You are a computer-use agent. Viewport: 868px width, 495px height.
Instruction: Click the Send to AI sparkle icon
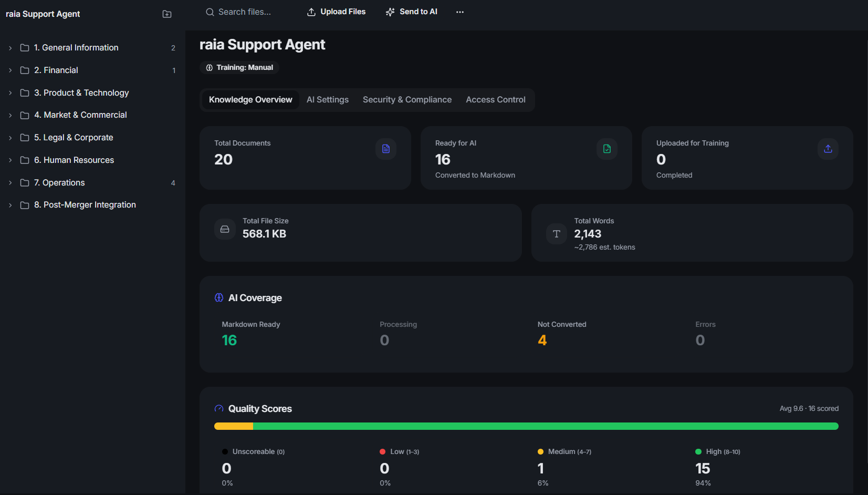390,12
